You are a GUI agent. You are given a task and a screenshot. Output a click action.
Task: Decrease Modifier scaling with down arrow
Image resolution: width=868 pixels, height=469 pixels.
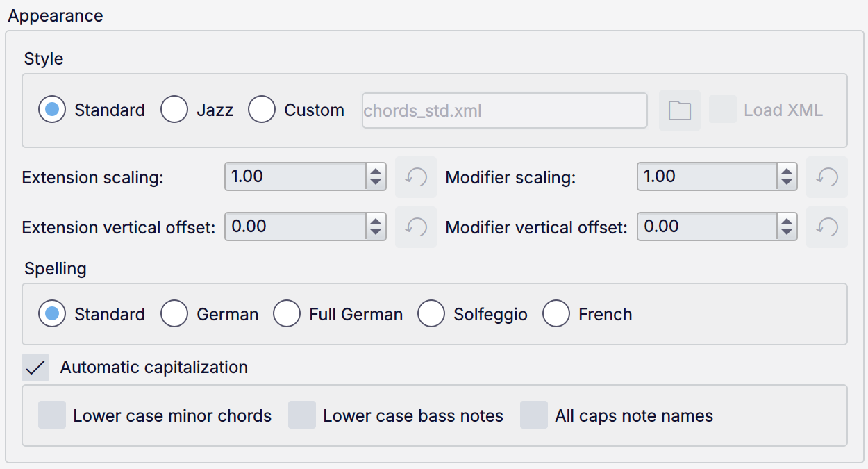(787, 183)
